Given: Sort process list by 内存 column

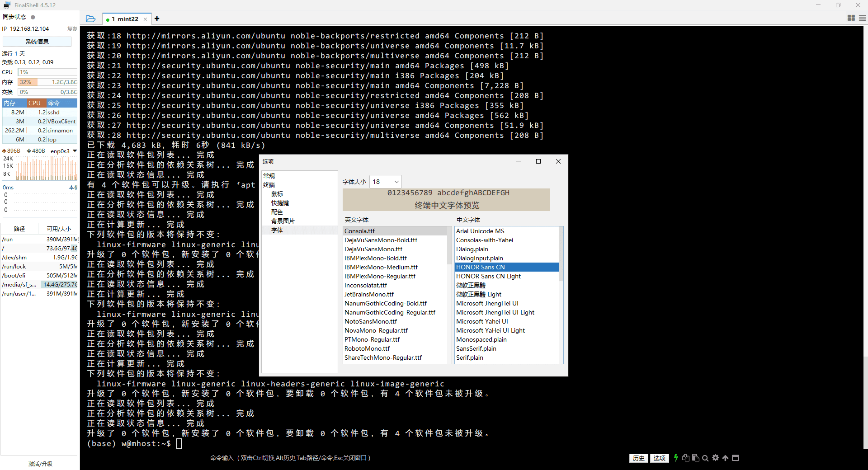Looking at the screenshot, I should (x=14, y=103).
